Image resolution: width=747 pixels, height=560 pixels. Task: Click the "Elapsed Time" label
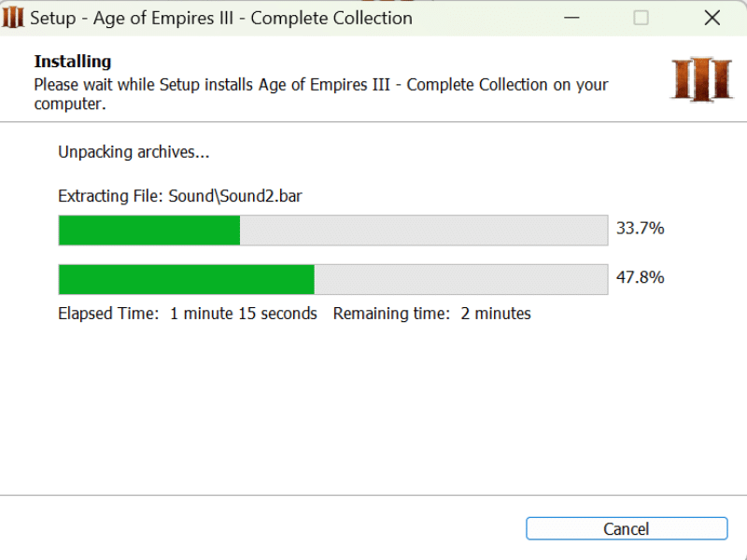(107, 314)
